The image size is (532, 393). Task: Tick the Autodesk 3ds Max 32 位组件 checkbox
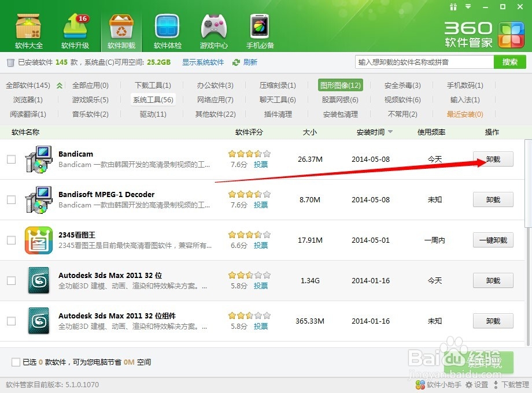point(11,321)
